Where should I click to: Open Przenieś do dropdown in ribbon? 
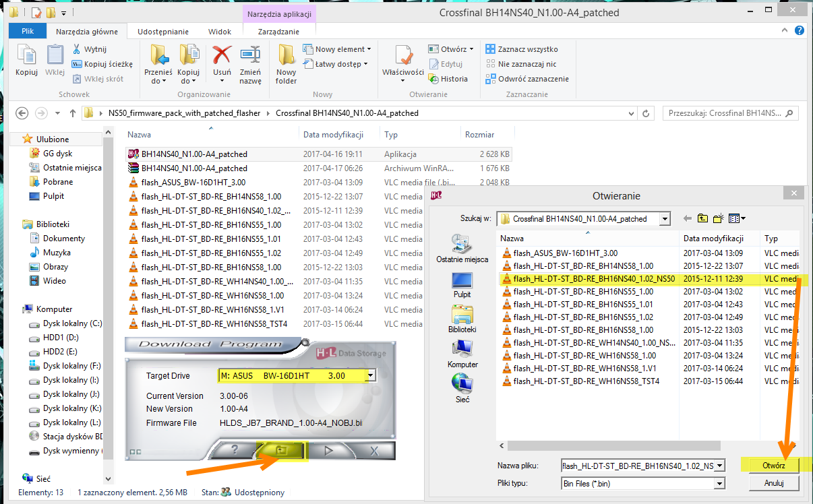158,64
